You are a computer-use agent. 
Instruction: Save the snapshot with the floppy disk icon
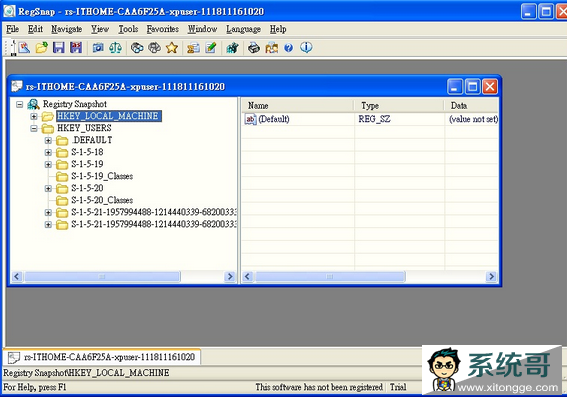[59, 47]
